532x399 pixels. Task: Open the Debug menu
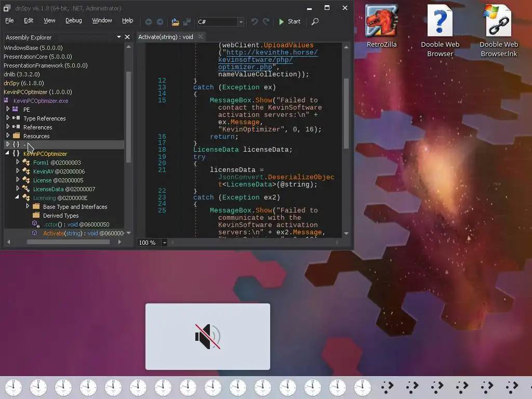pos(74,20)
